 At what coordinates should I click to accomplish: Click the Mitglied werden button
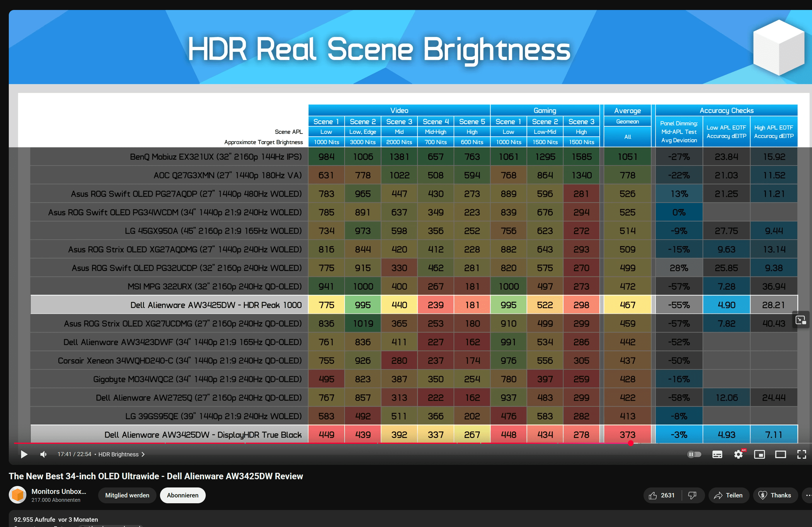pyautogui.click(x=127, y=495)
